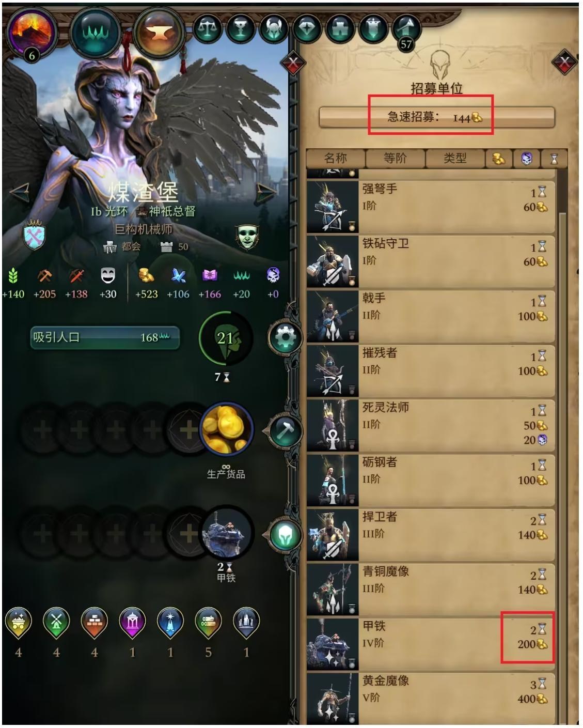Click the horn icon with badge 57
The height and width of the screenshot is (728, 583).
407,30
